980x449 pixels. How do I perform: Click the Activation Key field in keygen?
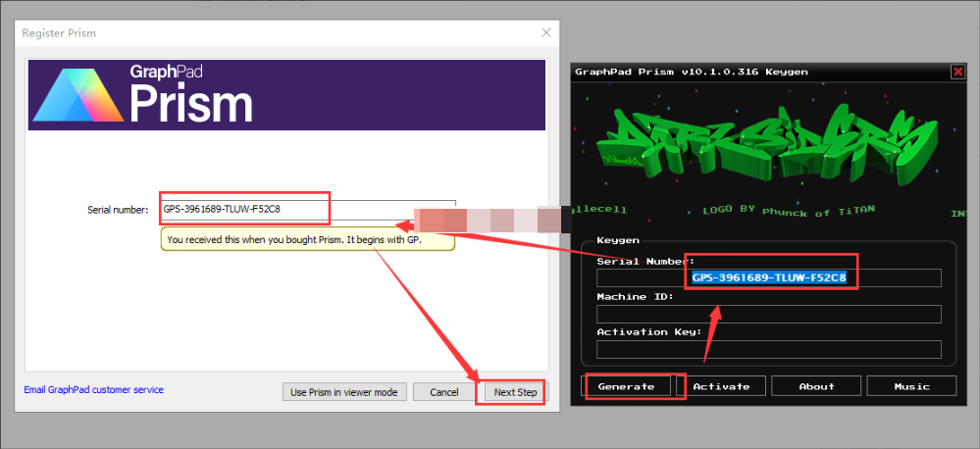click(x=769, y=349)
